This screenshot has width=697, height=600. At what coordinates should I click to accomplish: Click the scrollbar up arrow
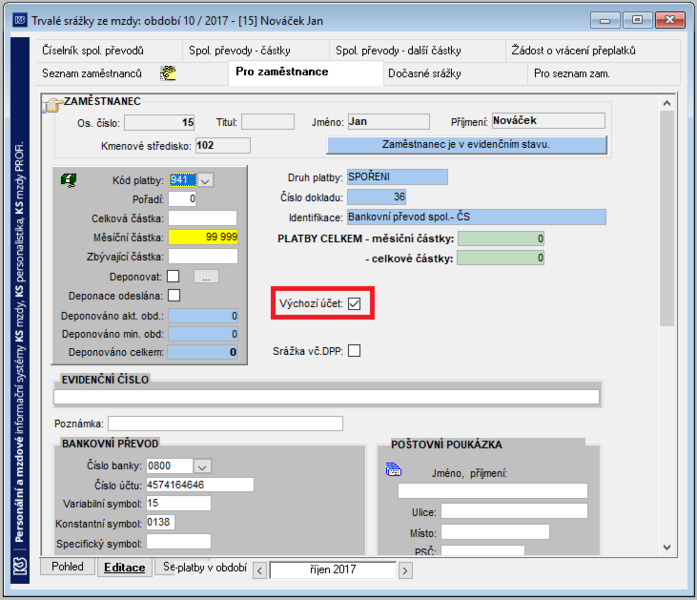pyautogui.click(x=667, y=104)
